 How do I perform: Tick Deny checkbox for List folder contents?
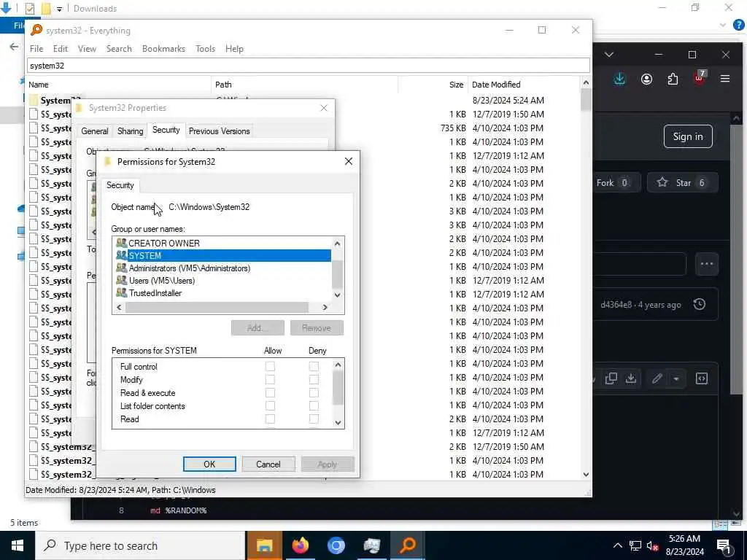[x=314, y=405]
